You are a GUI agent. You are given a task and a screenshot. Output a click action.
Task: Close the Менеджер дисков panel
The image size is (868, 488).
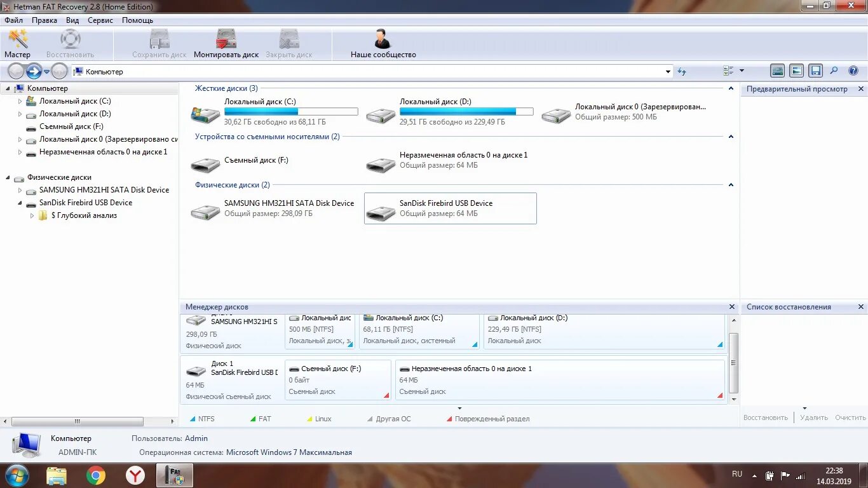tap(732, 307)
